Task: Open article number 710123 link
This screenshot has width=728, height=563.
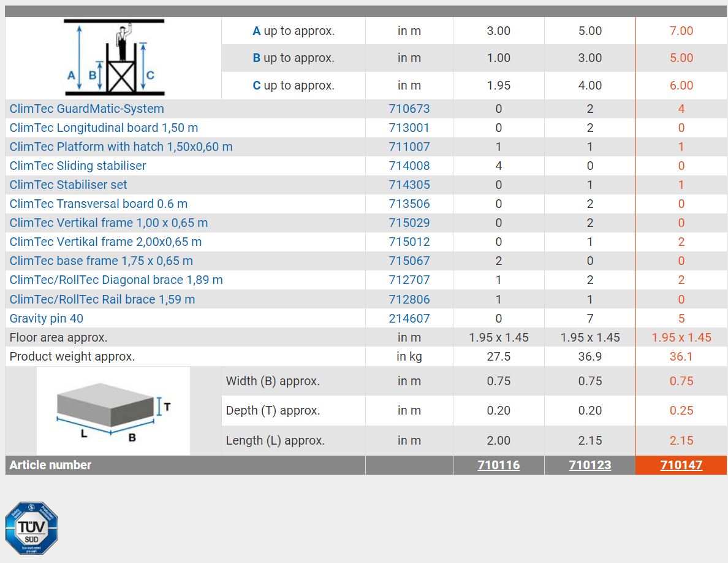Action: tap(590, 465)
